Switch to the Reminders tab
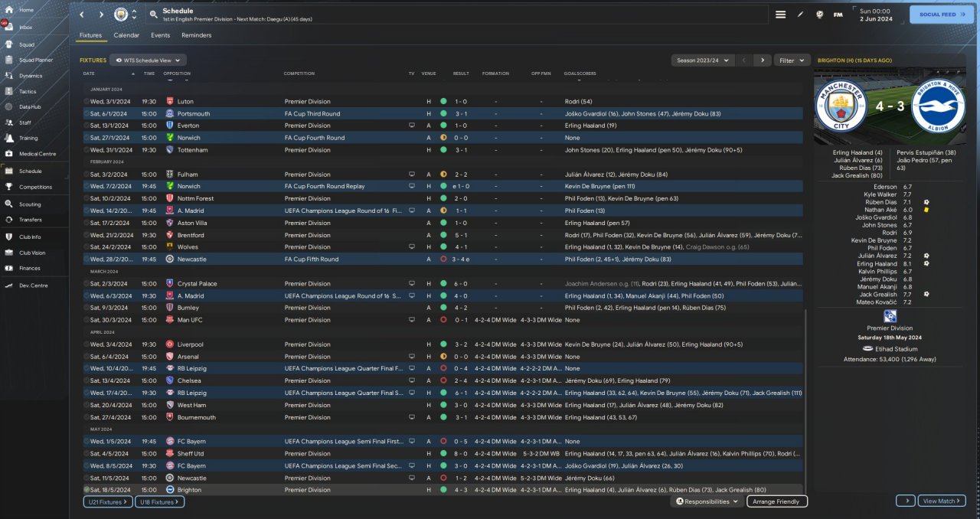Image resolution: width=980 pixels, height=519 pixels. (x=196, y=35)
